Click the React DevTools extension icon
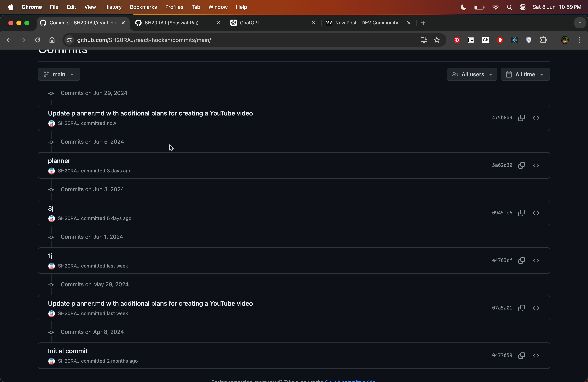 [514, 40]
